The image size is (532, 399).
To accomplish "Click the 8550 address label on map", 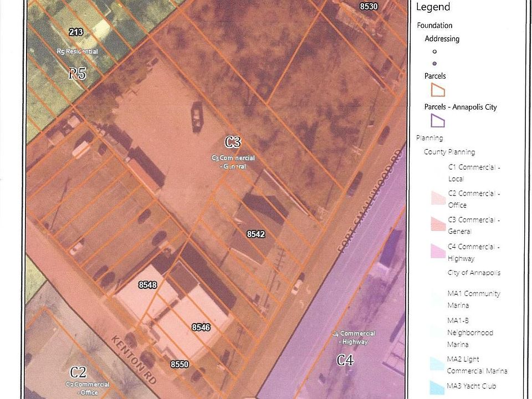I will click(x=180, y=364).
